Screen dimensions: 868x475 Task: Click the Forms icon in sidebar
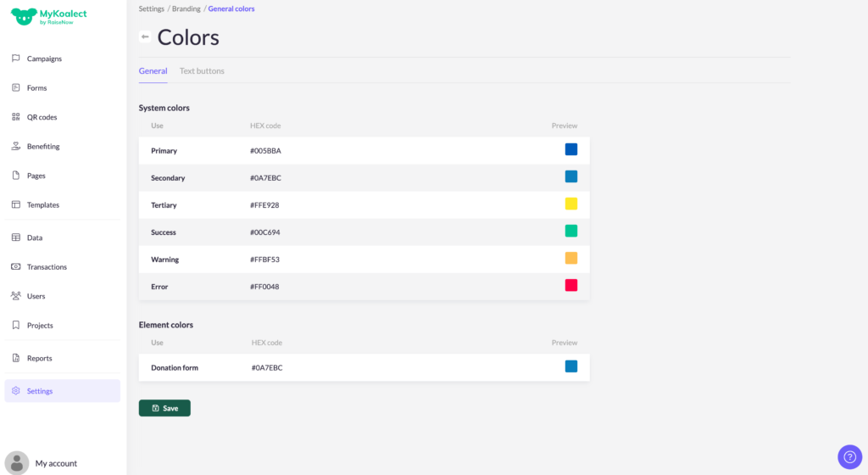click(x=16, y=87)
